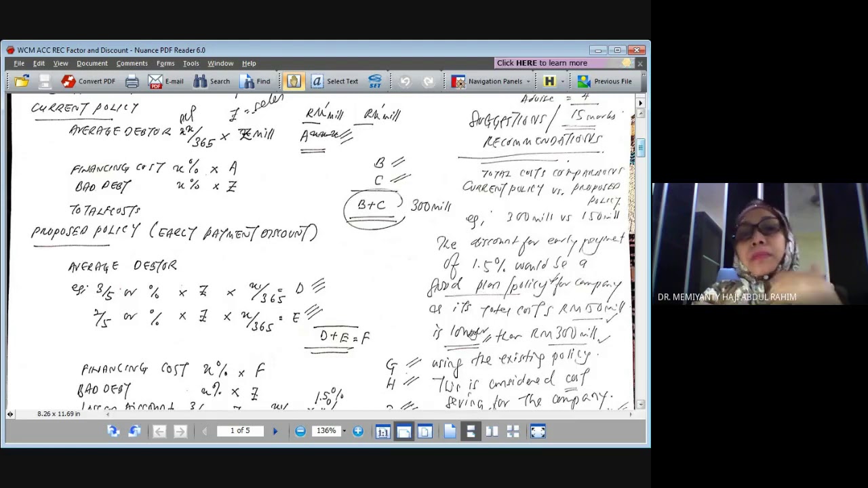Open a file with the folder icon
Screen dimensions: 868x488
click(22, 81)
